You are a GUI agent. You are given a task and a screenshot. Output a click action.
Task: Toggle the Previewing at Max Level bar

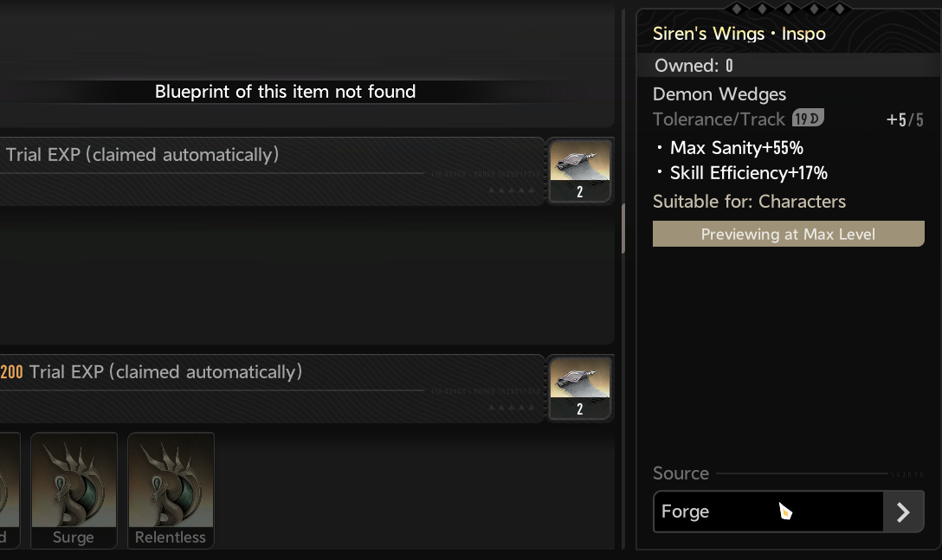788,234
